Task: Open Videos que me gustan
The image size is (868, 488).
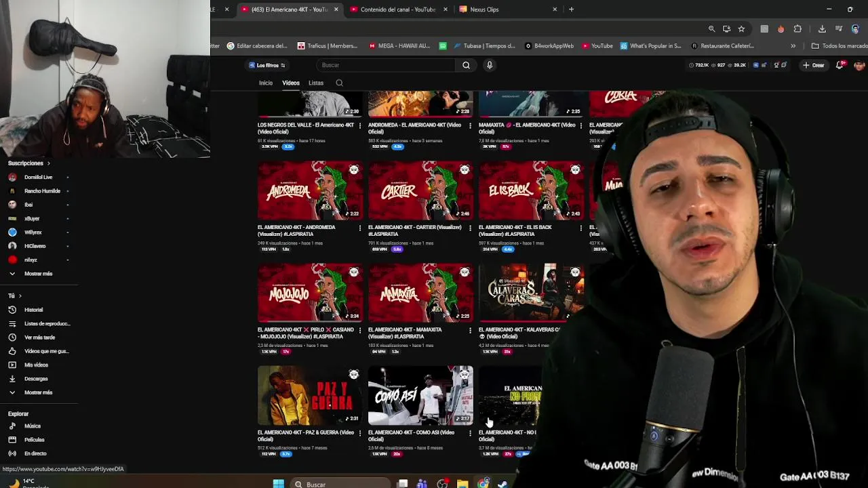Action: (39, 351)
